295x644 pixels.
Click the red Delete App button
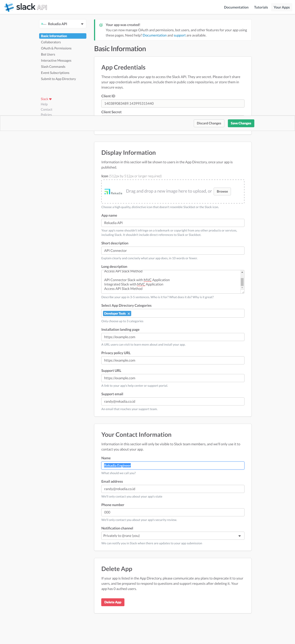click(113, 602)
